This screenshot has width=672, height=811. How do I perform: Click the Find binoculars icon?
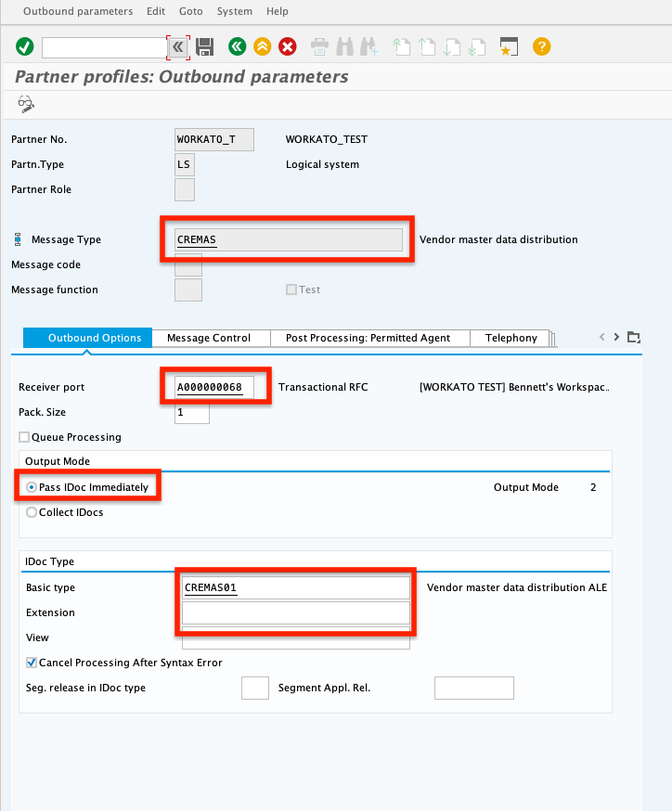[x=345, y=46]
